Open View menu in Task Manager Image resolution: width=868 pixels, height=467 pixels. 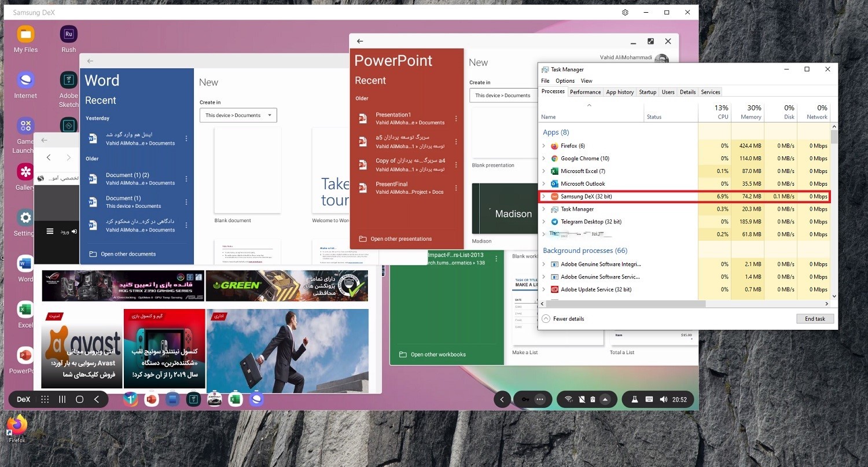point(587,81)
